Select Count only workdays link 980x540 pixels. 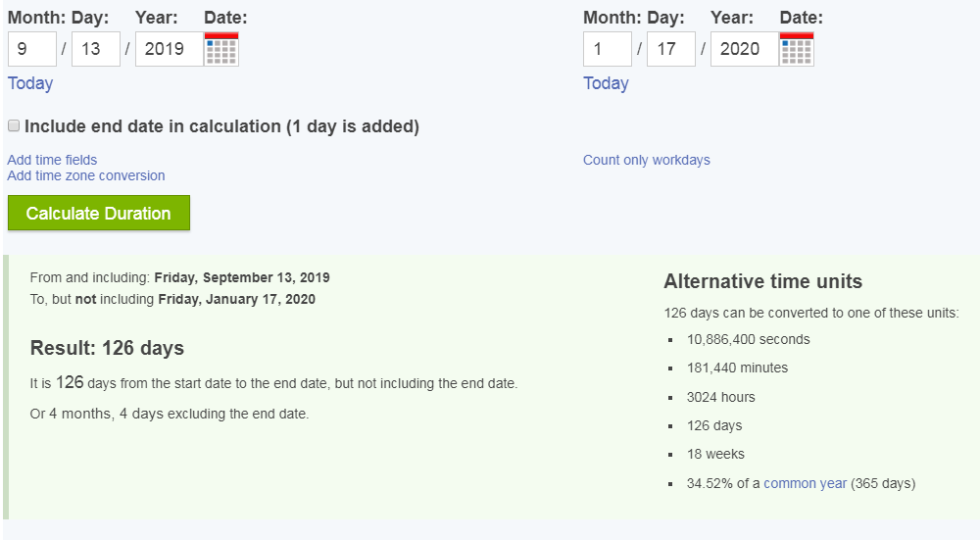646,160
